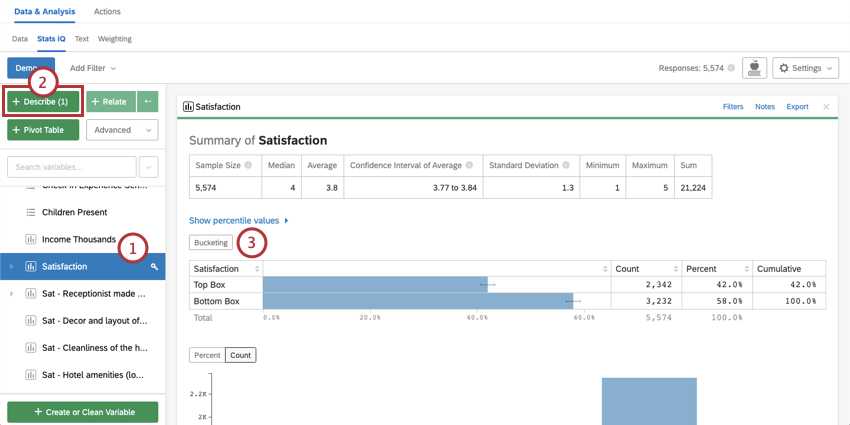
Task: Expand Show percentile values
Action: (238, 220)
